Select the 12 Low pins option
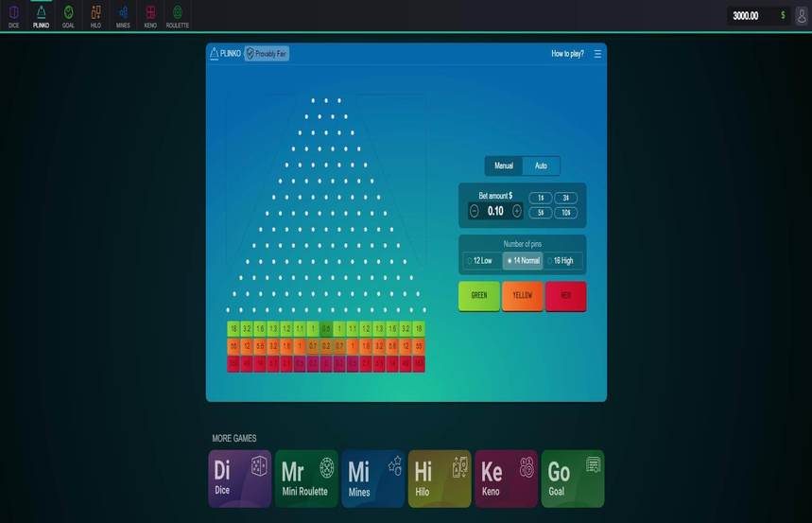 tap(481, 261)
